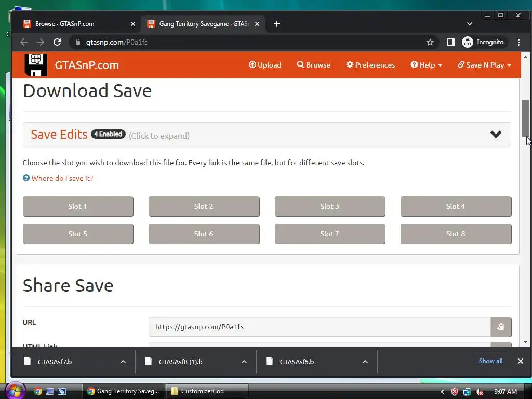The height and width of the screenshot is (399, 532).
Task: Open Preferences in the navbar
Action: point(370,65)
